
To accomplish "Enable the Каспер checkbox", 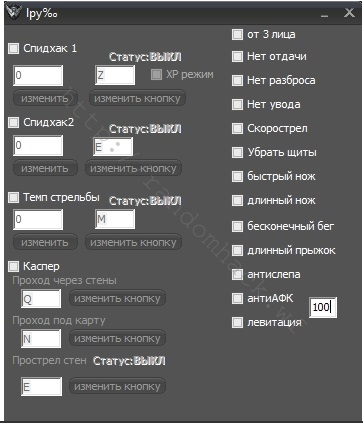I will pos(14,266).
